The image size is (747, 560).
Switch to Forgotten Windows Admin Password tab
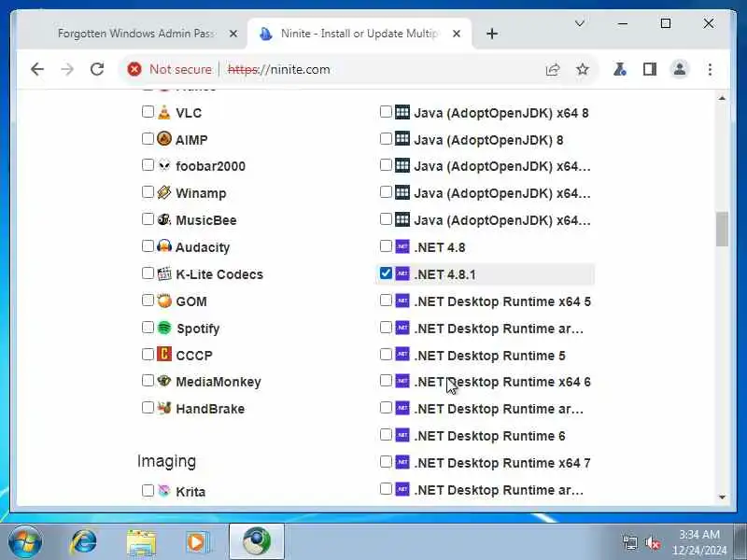coord(136,34)
